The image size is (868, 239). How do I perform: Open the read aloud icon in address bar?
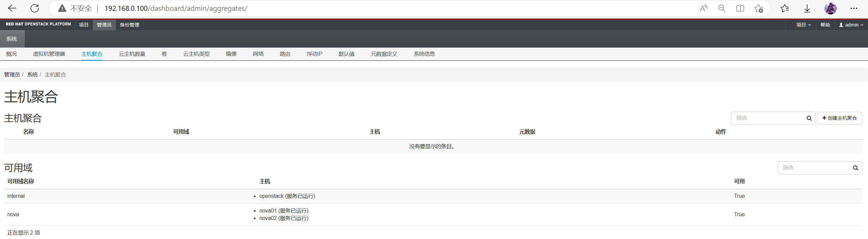[704, 8]
